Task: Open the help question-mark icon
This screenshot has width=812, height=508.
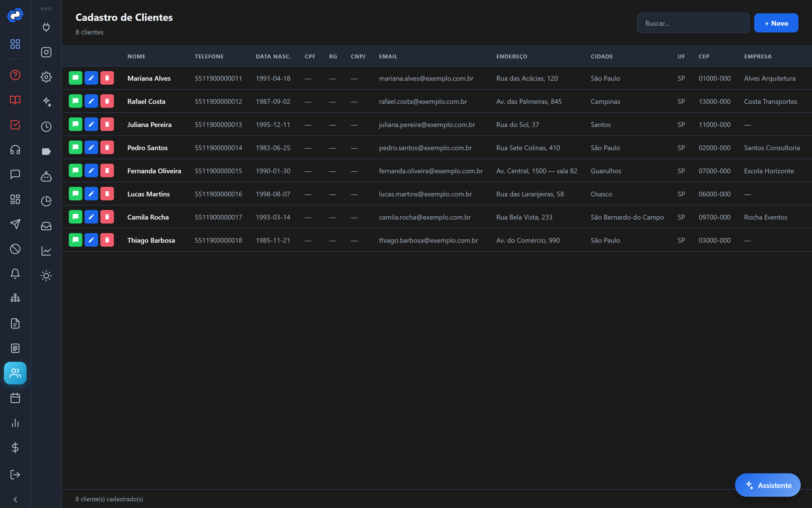Action: click(15, 75)
